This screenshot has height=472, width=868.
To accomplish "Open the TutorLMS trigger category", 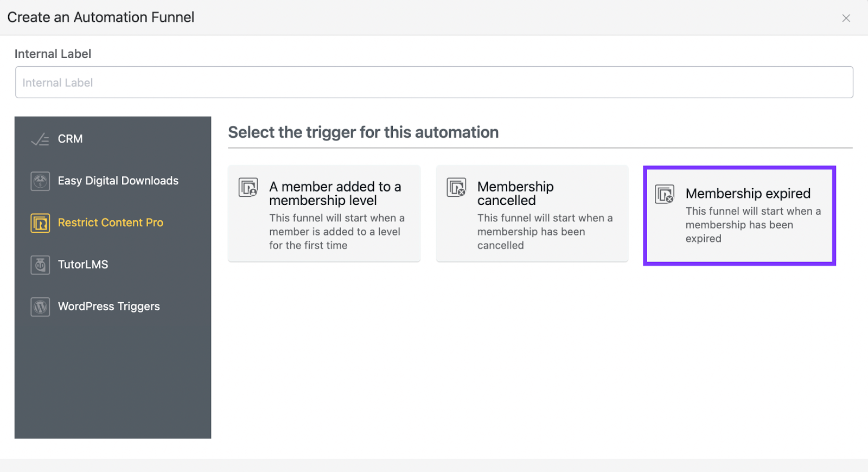I will (83, 264).
